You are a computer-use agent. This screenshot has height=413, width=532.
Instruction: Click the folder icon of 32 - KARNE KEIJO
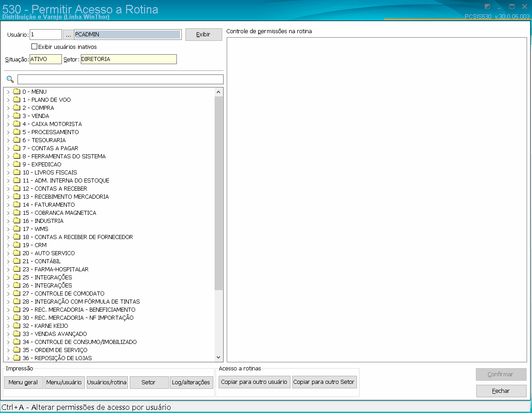17,326
